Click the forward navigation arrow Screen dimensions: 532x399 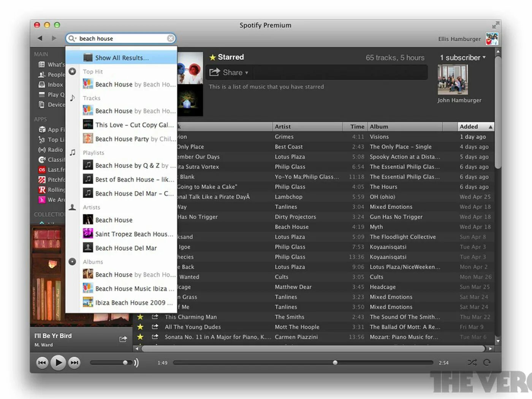[x=54, y=38]
